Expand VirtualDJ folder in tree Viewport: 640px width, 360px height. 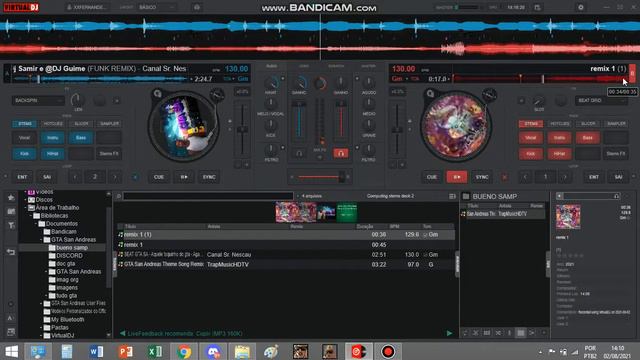pos(41,336)
